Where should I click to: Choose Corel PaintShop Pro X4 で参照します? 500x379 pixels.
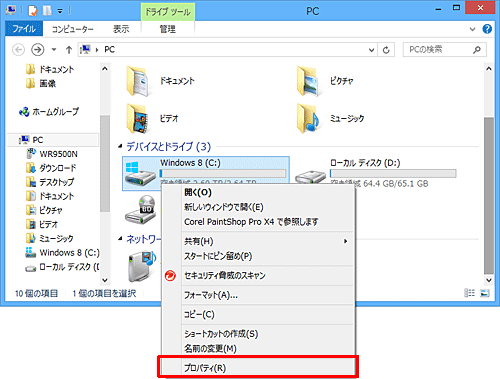(258, 222)
